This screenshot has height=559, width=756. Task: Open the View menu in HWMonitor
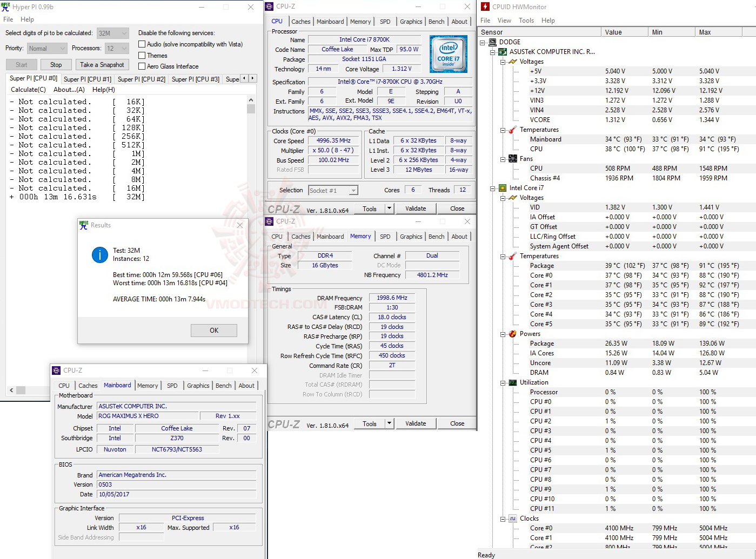(504, 21)
